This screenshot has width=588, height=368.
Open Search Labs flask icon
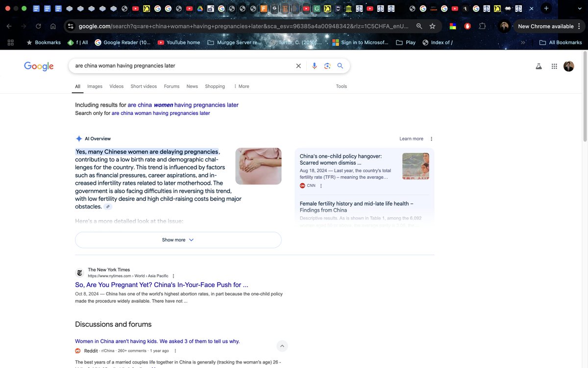(539, 66)
